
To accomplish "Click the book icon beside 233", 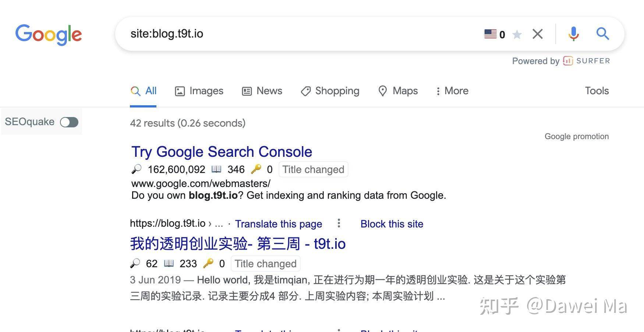I will point(169,263).
